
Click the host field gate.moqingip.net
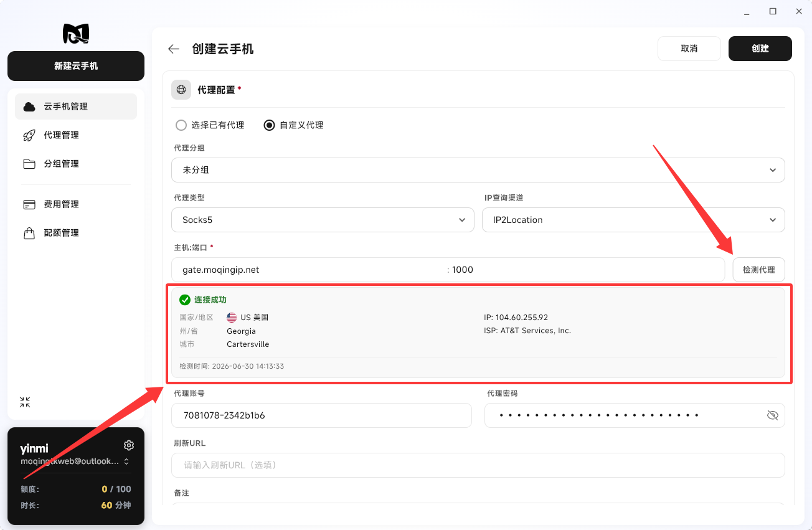309,270
